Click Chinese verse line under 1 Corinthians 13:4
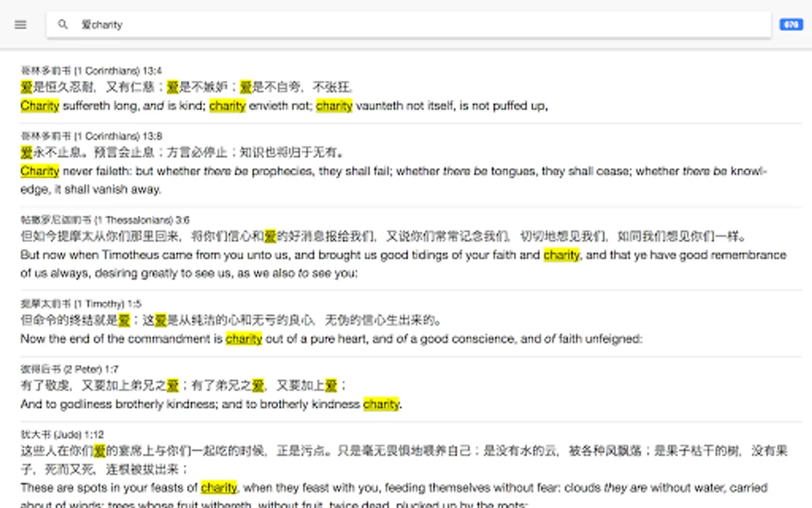812x508 pixels. [187, 87]
